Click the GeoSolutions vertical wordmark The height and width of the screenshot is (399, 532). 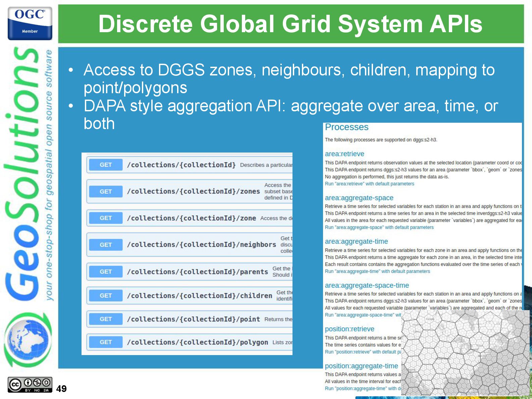click(x=23, y=174)
